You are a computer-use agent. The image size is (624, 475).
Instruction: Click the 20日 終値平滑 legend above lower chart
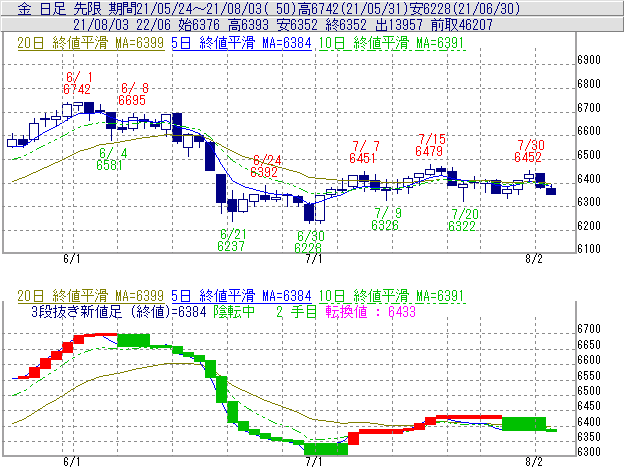(x=90, y=296)
